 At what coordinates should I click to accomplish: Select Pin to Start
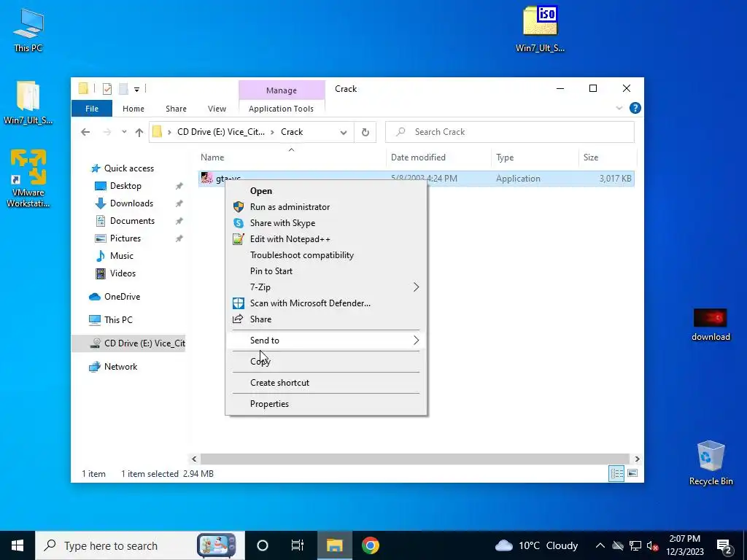pyautogui.click(x=326, y=271)
